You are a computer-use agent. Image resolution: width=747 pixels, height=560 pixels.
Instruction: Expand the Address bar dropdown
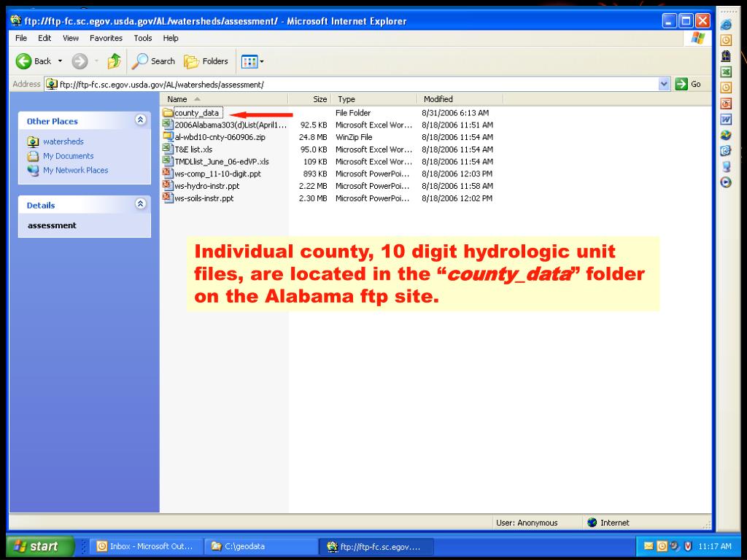(664, 85)
